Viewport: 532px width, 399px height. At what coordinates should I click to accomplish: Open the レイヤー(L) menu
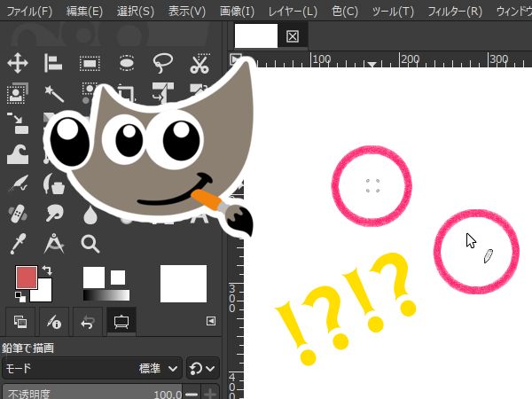[x=293, y=12]
